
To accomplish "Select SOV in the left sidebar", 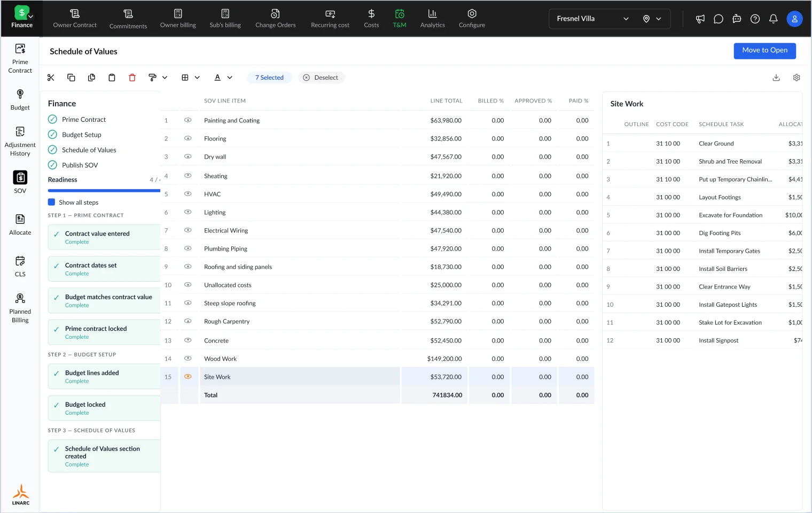I will [x=20, y=182].
